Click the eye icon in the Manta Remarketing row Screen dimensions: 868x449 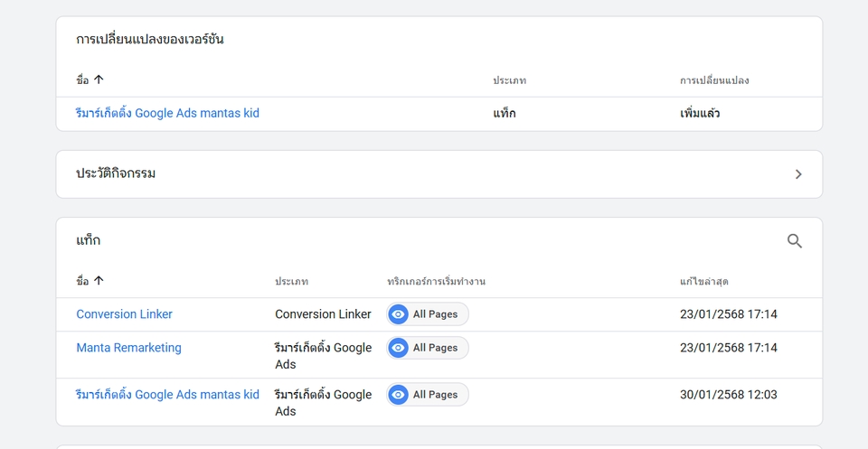coord(399,348)
